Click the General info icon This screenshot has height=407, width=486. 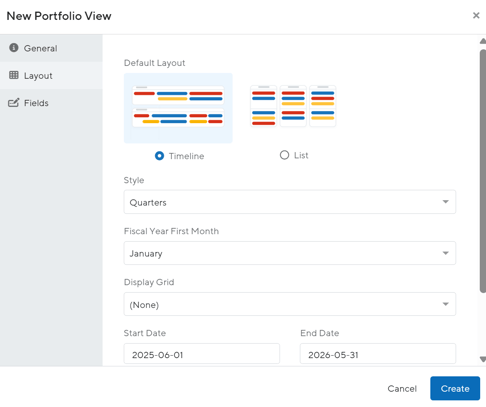point(14,48)
